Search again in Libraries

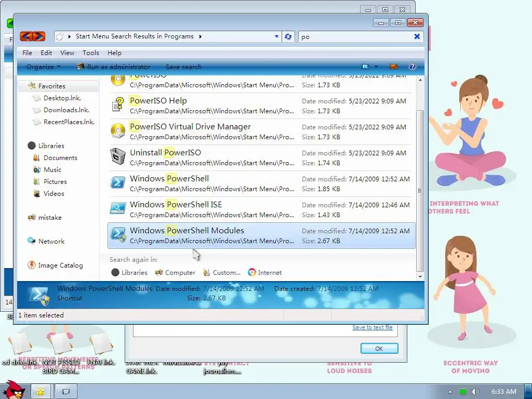[129, 272]
